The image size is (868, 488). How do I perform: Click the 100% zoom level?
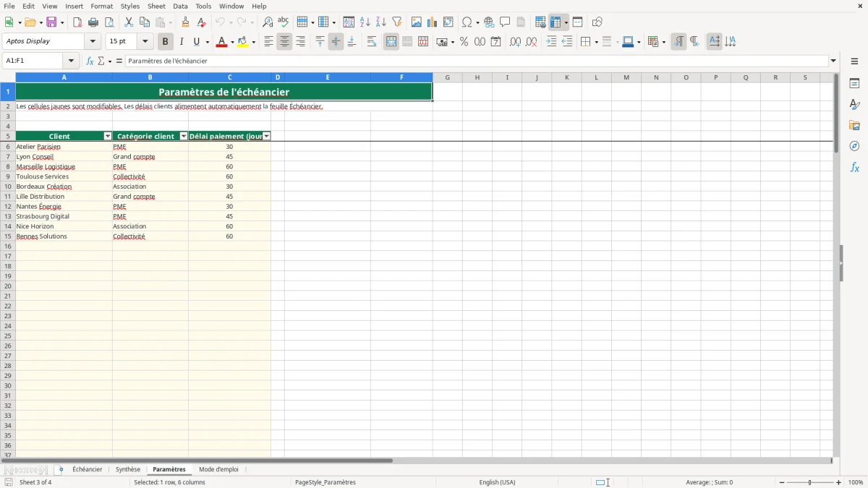click(x=856, y=482)
